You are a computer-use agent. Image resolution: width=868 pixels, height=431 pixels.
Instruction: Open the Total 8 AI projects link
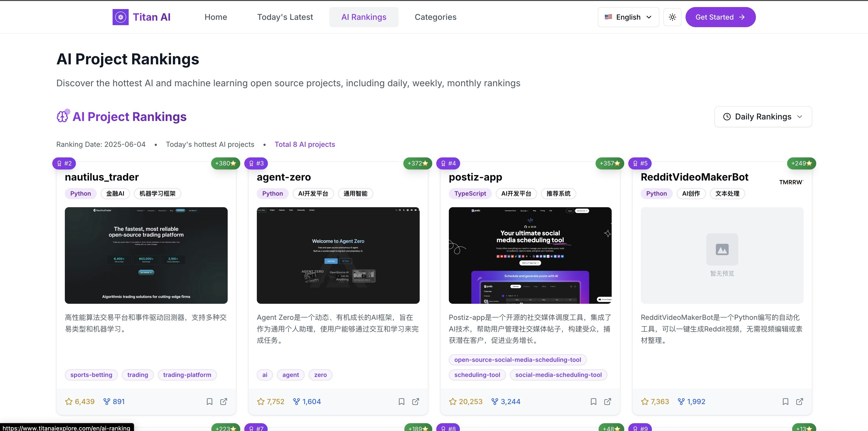tap(304, 144)
